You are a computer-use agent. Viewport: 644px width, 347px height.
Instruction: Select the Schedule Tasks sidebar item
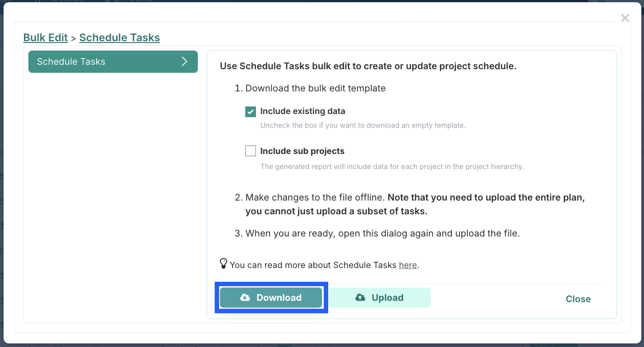click(x=113, y=62)
